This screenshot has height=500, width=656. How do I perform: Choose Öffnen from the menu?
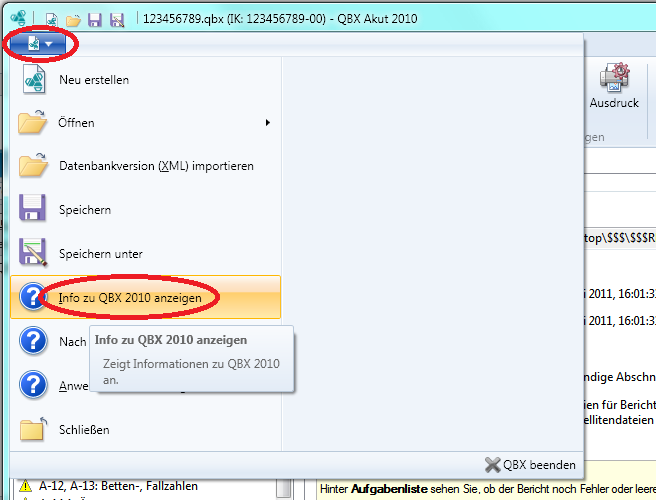pos(146,123)
